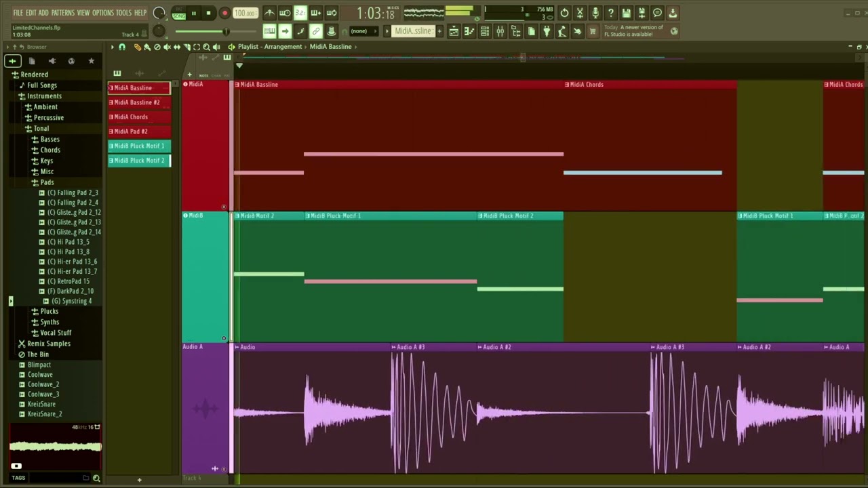Toggle loop recording
Viewport: 868px width, 488px height.
coord(332,13)
